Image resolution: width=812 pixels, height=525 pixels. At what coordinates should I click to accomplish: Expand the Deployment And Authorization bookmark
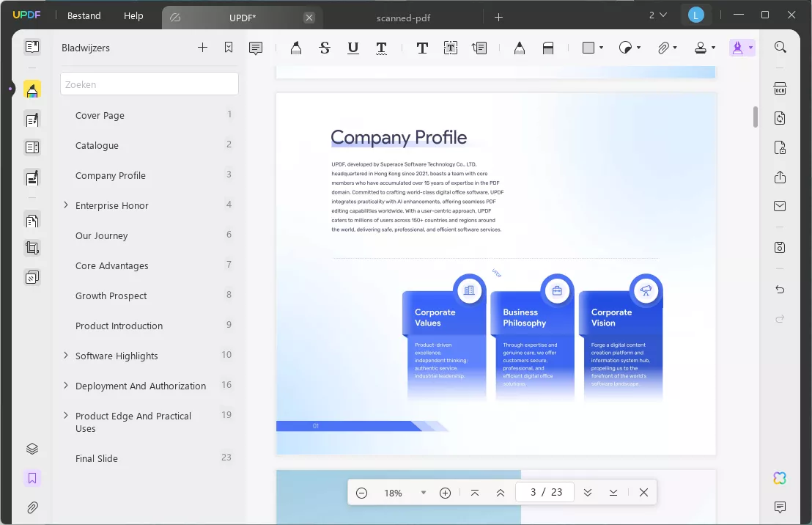click(x=66, y=386)
